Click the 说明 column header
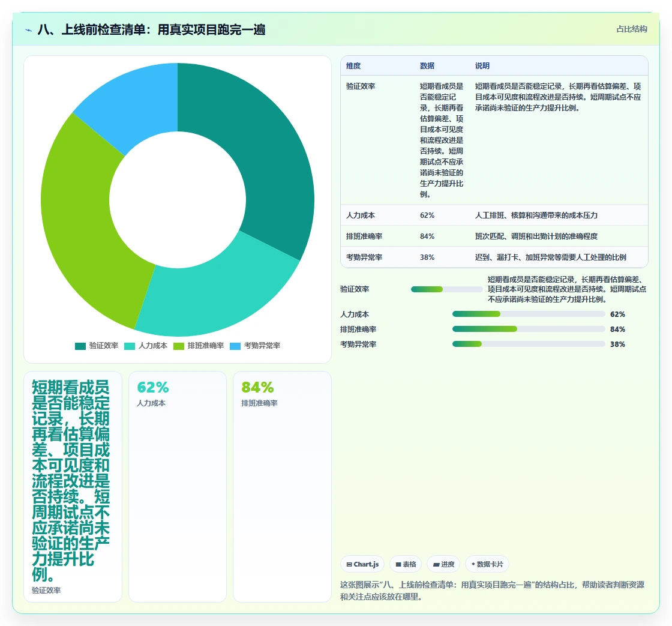 [x=482, y=66]
